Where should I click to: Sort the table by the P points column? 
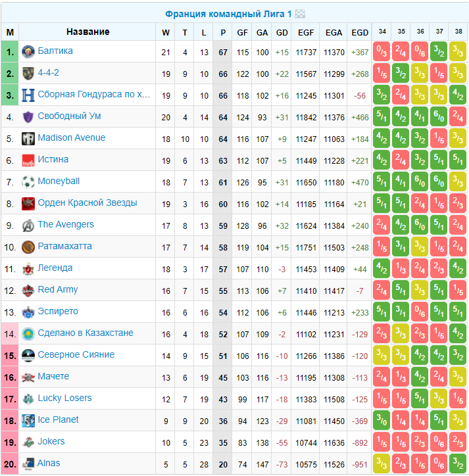[x=223, y=32]
